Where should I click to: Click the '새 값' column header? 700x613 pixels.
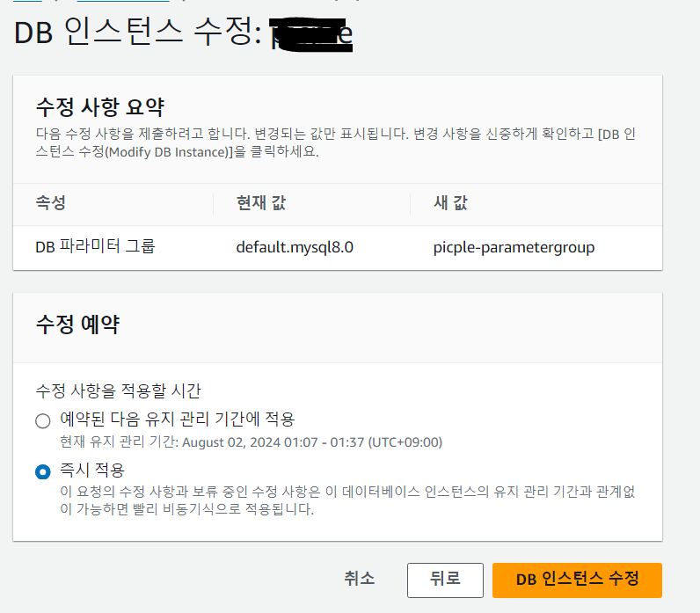point(450,203)
